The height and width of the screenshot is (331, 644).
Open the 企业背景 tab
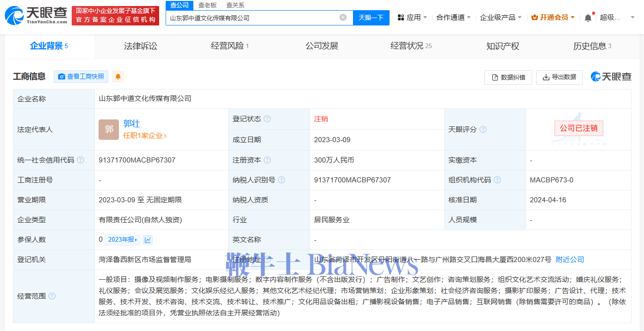(49, 46)
